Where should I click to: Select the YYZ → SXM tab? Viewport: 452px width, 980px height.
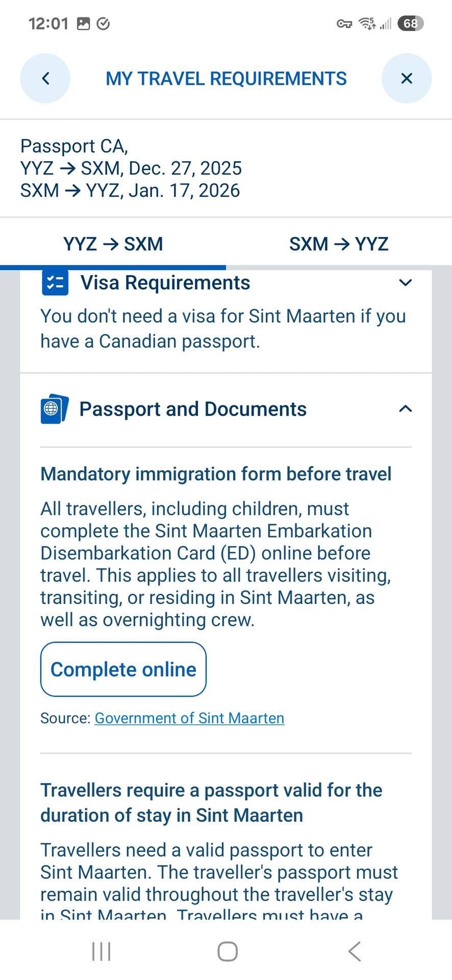(113, 244)
